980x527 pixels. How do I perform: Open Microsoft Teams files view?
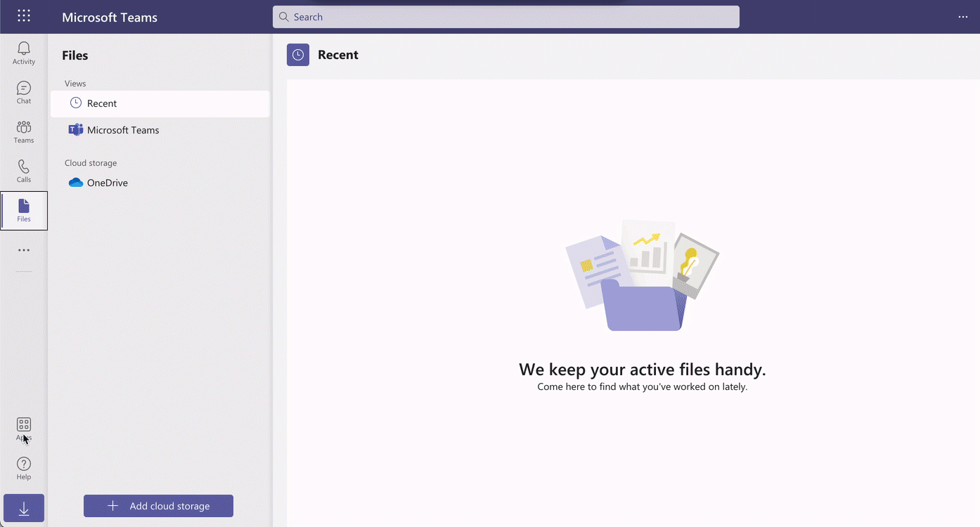tap(160, 130)
